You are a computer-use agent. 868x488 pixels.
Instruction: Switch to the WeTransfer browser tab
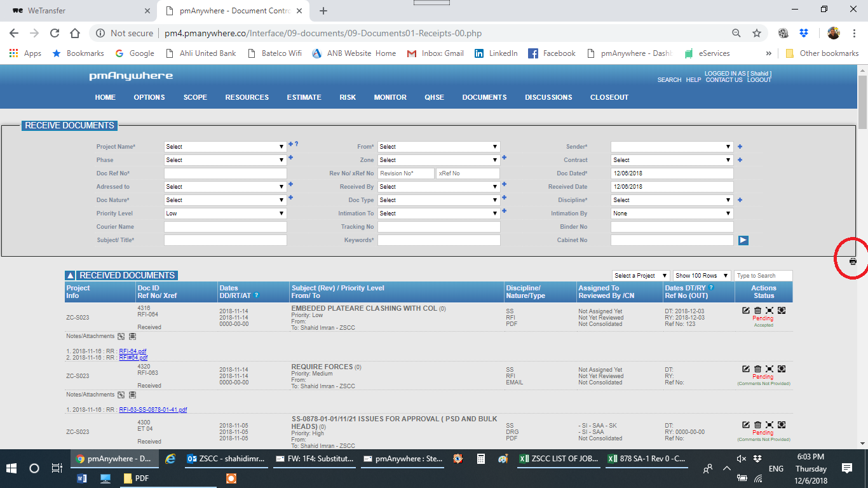tap(76, 11)
